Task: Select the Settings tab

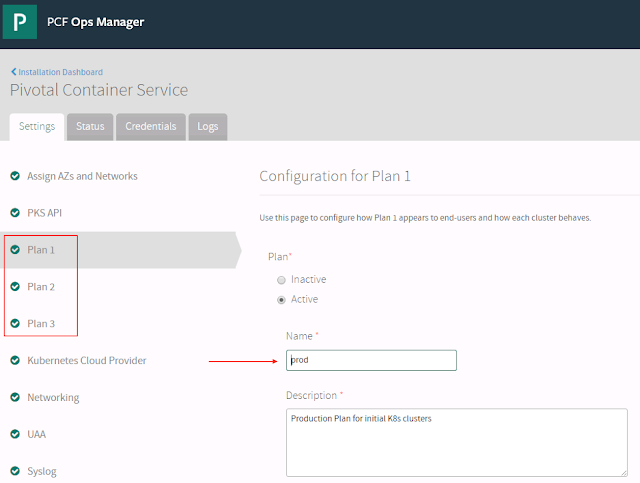Action: coord(37,127)
